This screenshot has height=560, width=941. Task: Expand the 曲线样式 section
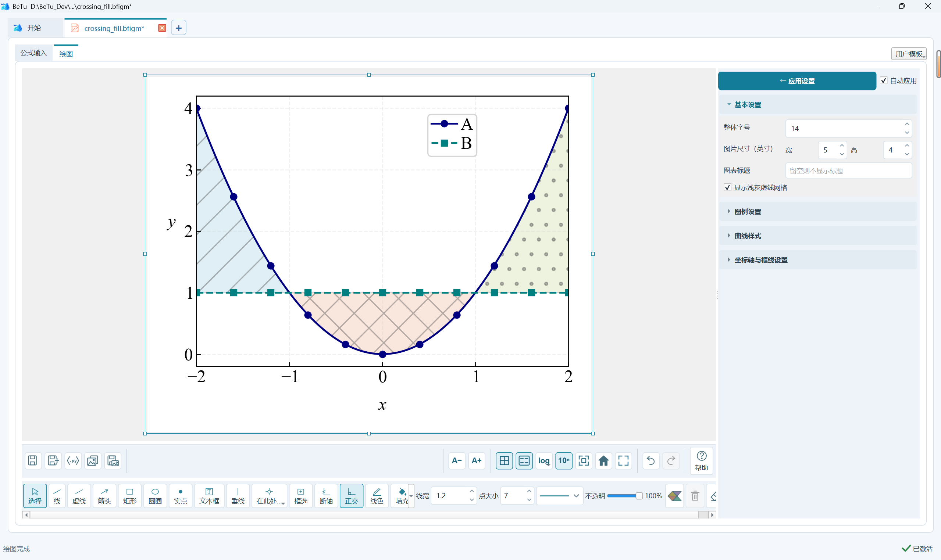tap(817, 236)
